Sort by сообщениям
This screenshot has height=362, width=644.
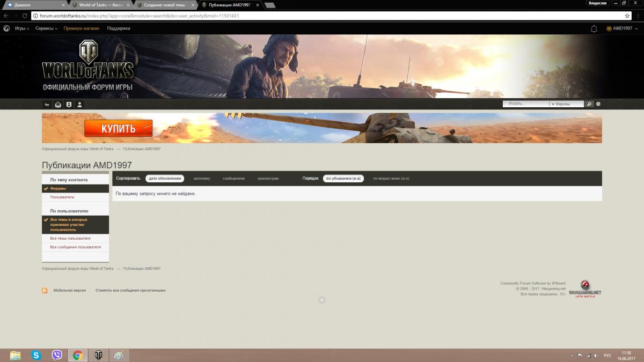233,179
